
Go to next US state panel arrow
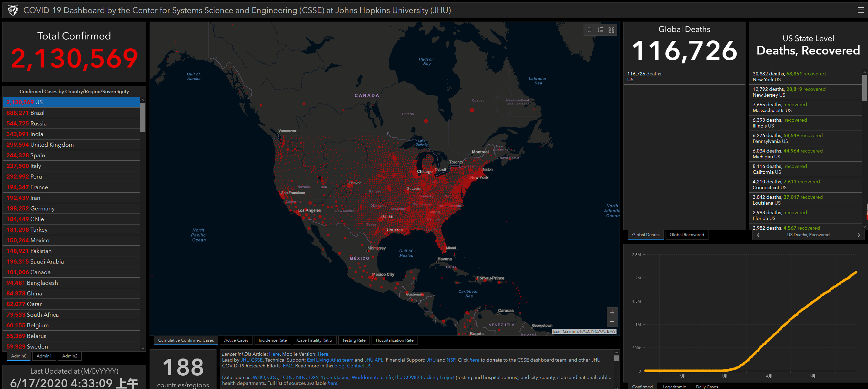(859, 235)
